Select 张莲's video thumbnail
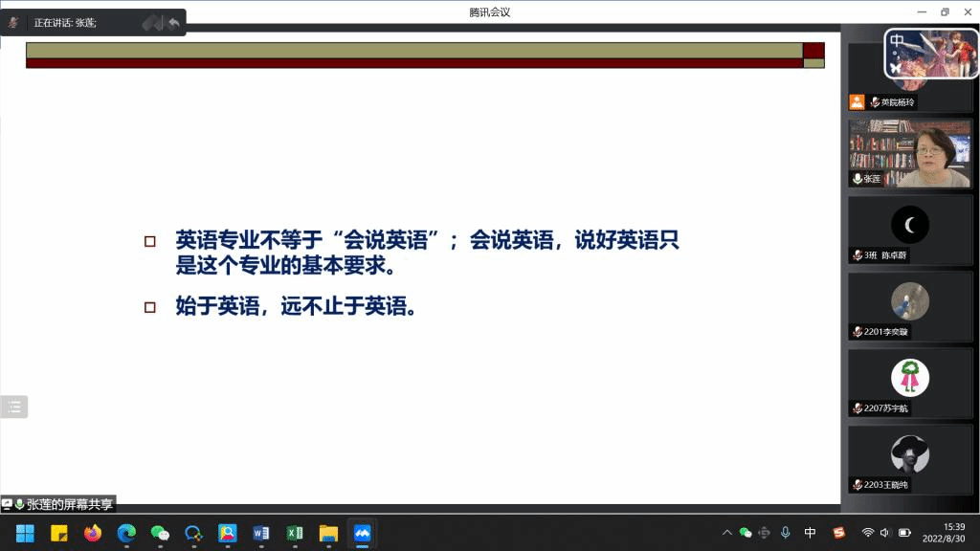The width and height of the screenshot is (980, 551). [909, 153]
